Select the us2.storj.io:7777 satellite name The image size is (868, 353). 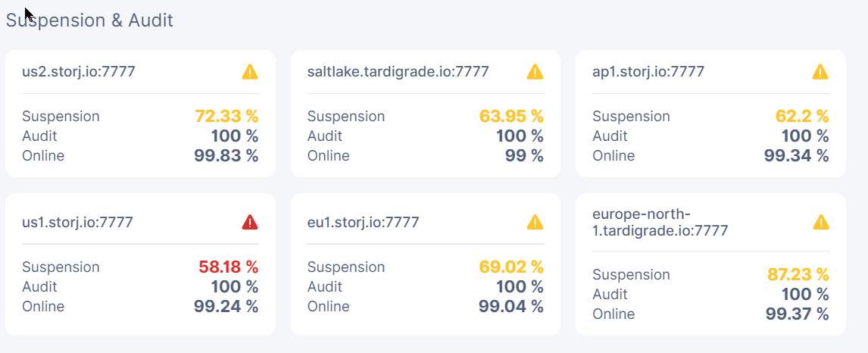[79, 72]
